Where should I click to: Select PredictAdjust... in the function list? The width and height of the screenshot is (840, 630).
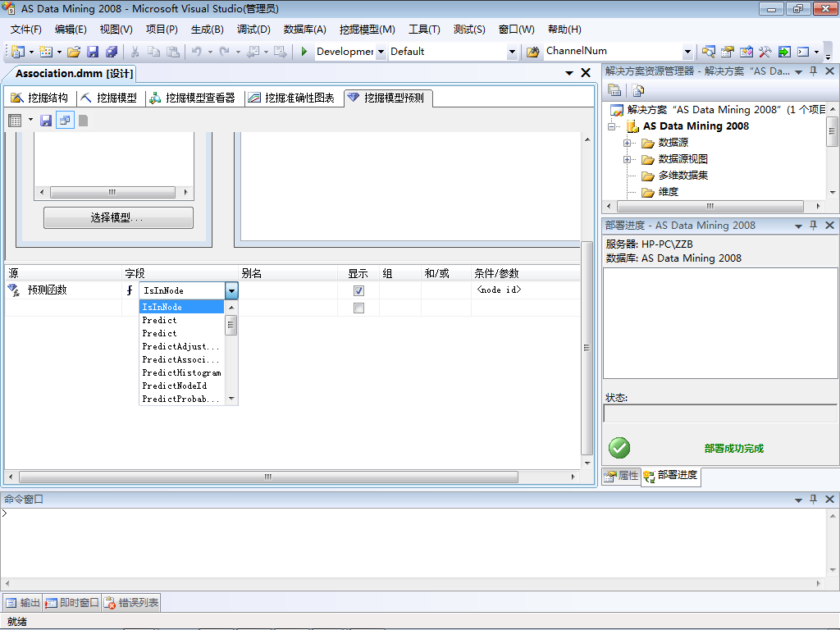tap(181, 347)
